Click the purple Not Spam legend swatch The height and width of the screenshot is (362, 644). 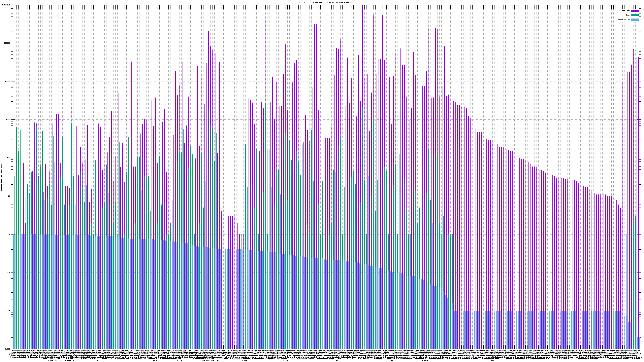635,11
